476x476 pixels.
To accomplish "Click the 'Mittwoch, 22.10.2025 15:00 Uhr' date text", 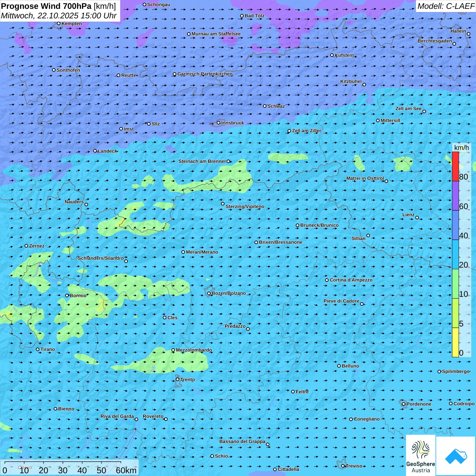I will point(58,16).
